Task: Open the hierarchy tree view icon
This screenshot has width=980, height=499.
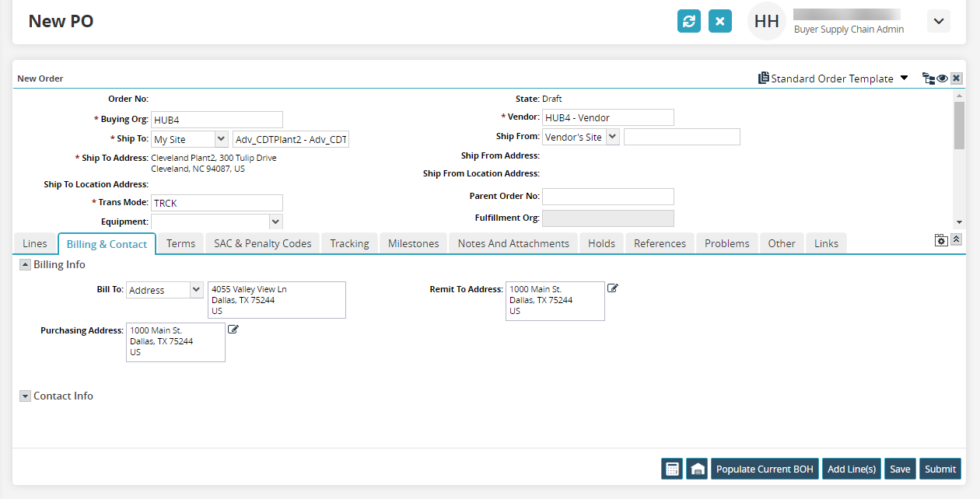Action: (928, 79)
